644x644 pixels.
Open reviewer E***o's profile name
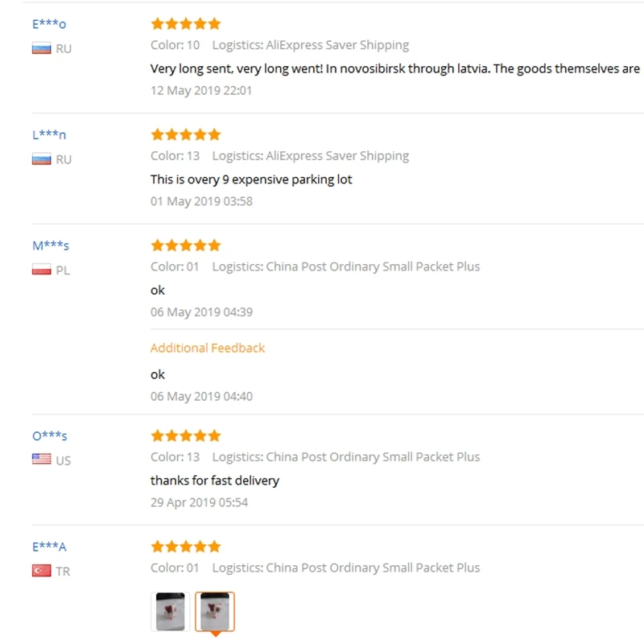click(49, 24)
